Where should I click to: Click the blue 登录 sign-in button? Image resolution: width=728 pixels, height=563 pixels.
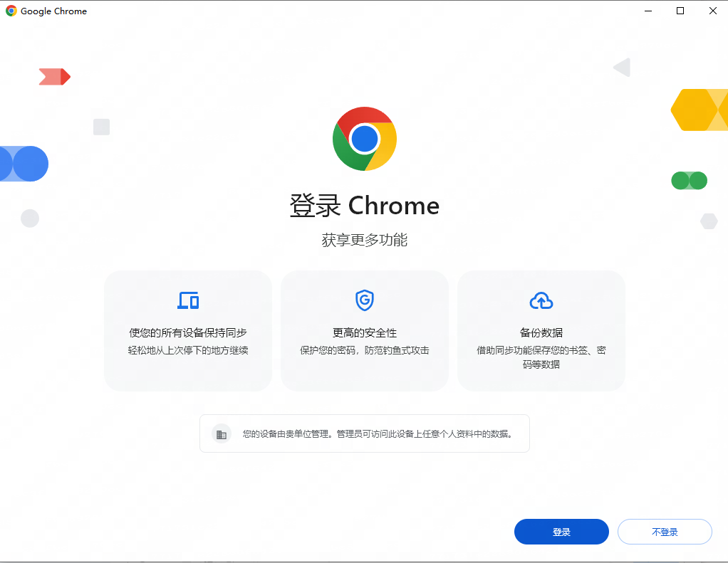pyautogui.click(x=561, y=532)
